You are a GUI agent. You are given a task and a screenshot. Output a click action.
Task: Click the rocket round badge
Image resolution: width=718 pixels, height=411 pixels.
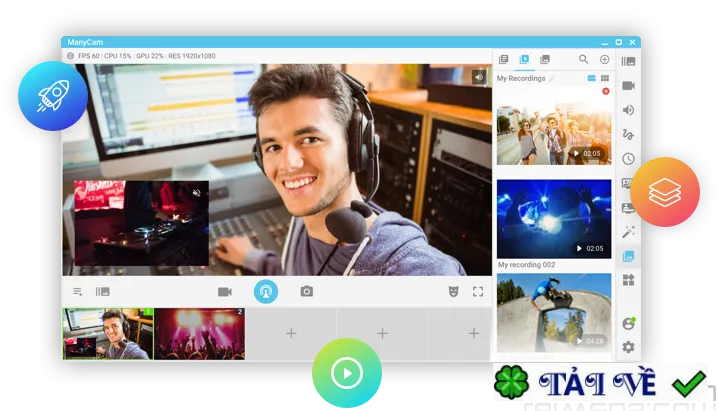coord(53,96)
